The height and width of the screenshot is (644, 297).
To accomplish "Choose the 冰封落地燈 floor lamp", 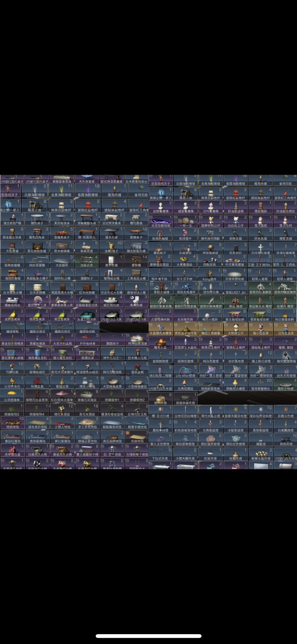I will pos(235,357).
